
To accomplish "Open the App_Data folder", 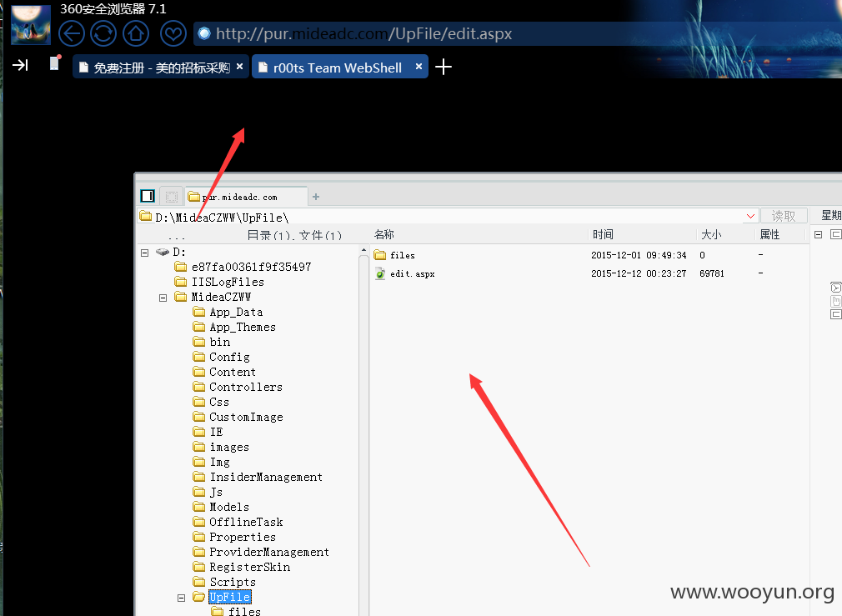I will tap(228, 312).
